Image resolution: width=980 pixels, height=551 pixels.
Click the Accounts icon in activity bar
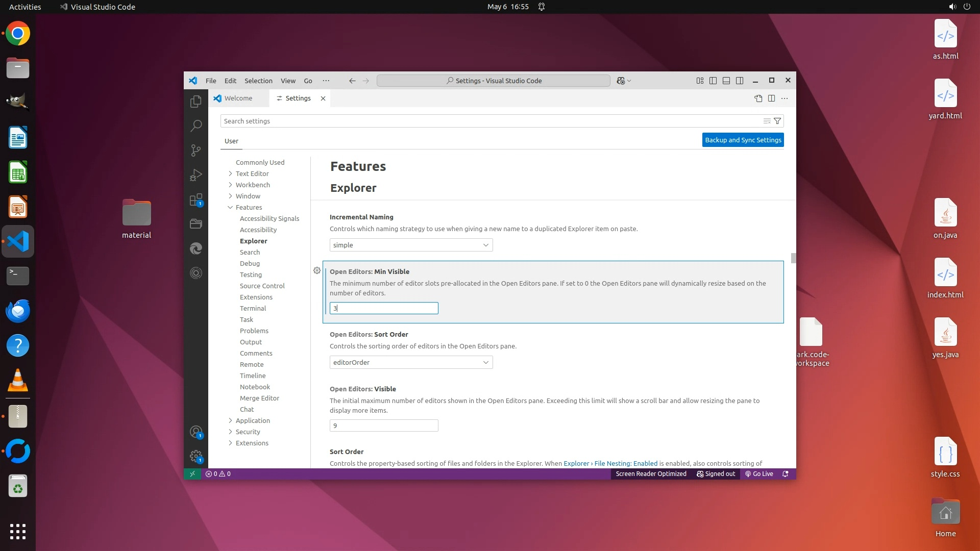tap(196, 432)
